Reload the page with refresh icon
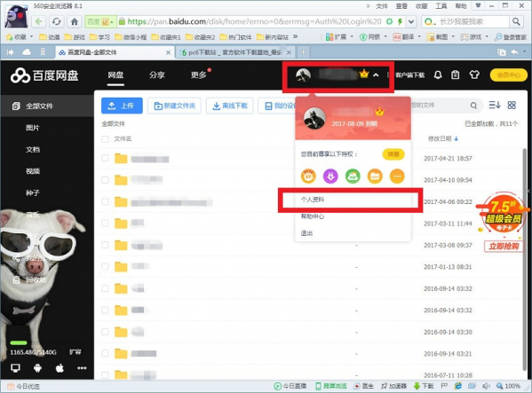This screenshot has height=393, width=532. pyautogui.click(x=56, y=21)
